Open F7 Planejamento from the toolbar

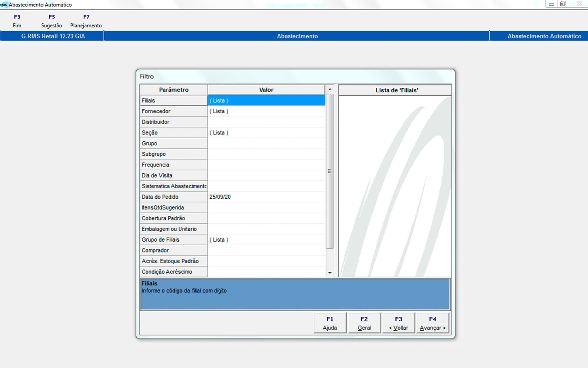point(86,21)
